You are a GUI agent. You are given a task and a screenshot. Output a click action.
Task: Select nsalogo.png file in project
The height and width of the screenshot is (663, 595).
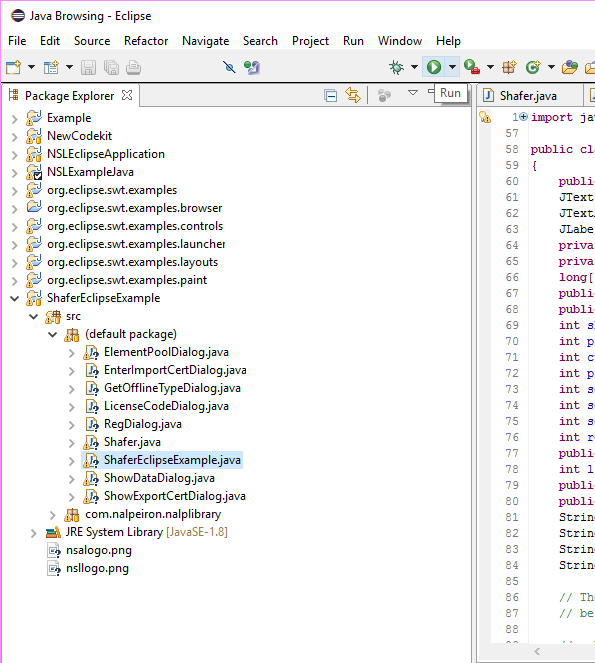tap(99, 551)
